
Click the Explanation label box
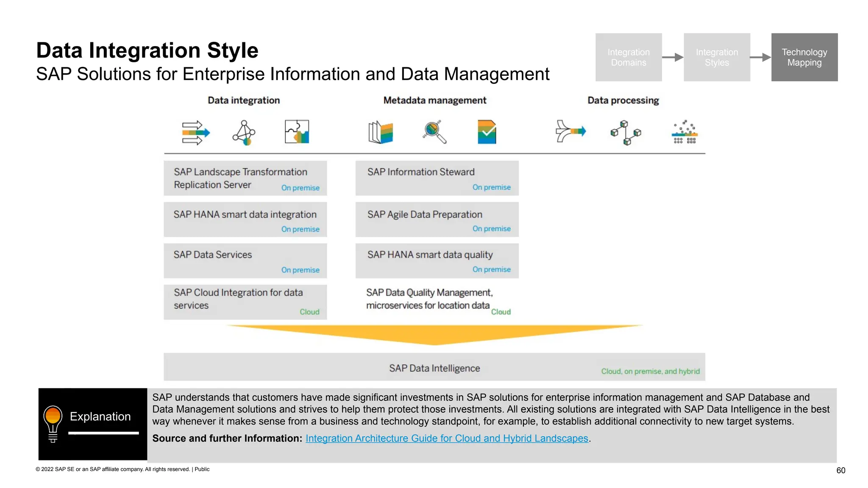click(93, 424)
